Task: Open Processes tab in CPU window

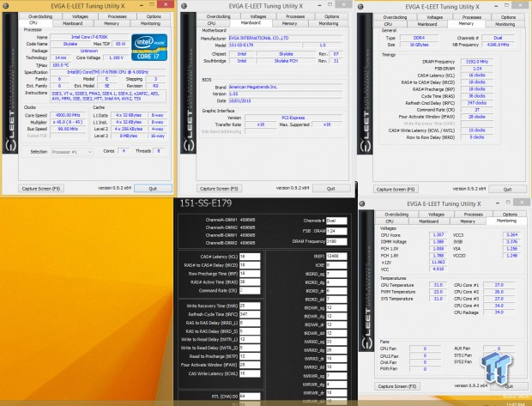Action: [118, 16]
